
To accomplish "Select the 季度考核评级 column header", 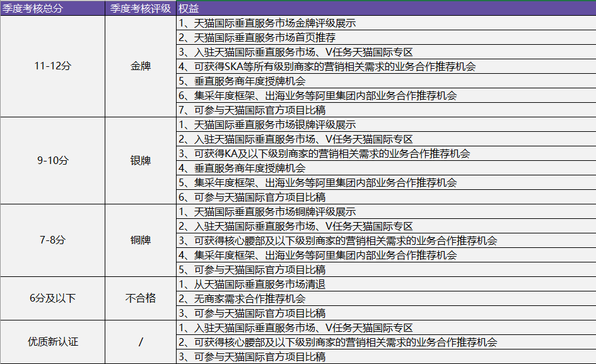I will click(141, 8).
